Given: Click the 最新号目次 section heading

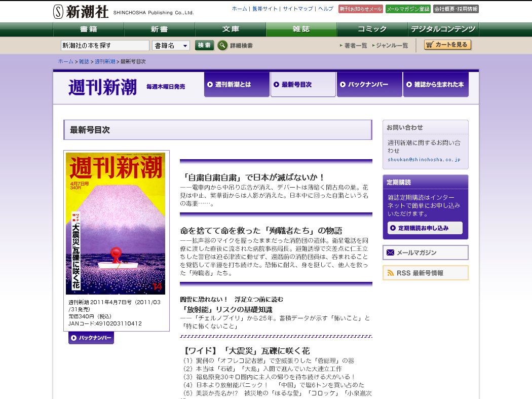Looking at the screenshot, I should click(90, 130).
